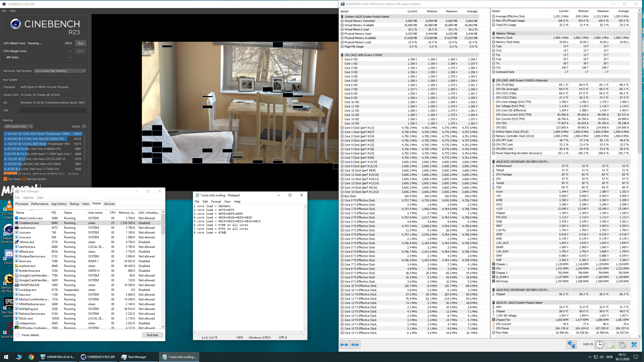Switch to cores mhz scaling Notepad taskbar button
The width and height of the screenshot is (644, 362).
179,357
